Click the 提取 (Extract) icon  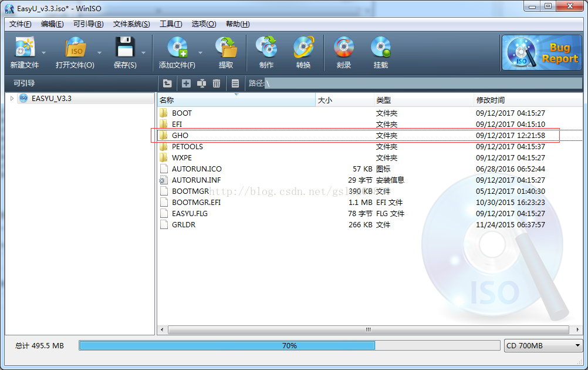[226, 48]
